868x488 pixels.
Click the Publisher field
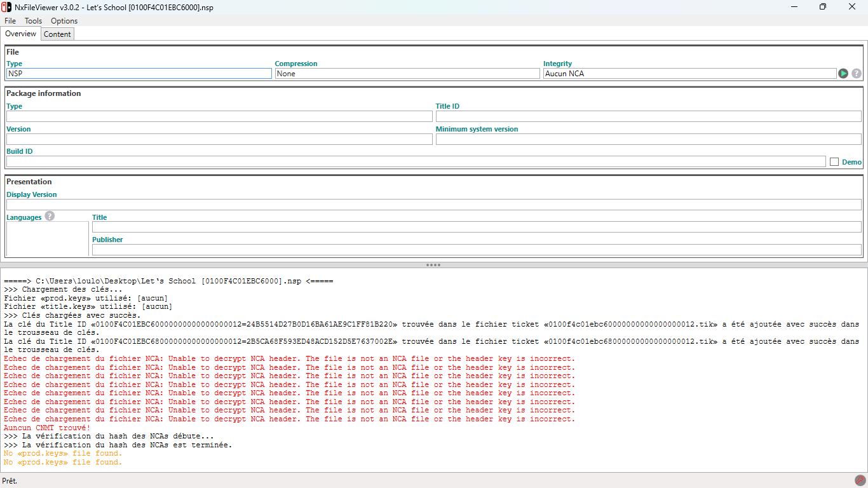click(477, 250)
